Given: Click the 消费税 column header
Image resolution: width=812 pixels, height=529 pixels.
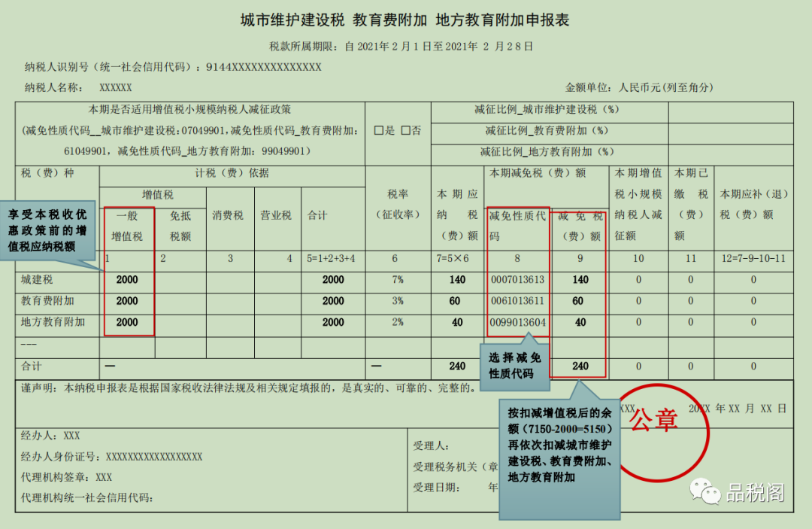Looking at the screenshot, I should pyautogui.click(x=228, y=215).
